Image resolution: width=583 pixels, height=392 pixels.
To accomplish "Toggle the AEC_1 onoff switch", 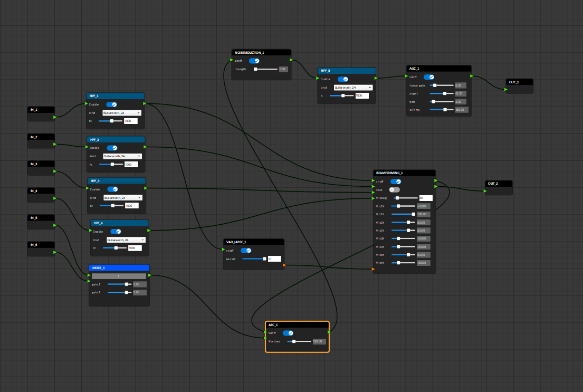I will [x=288, y=333].
